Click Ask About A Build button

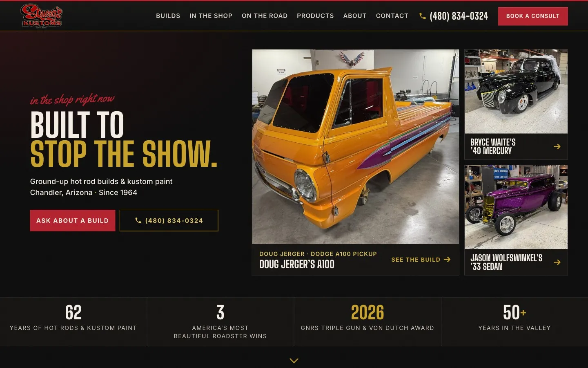click(73, 220)
